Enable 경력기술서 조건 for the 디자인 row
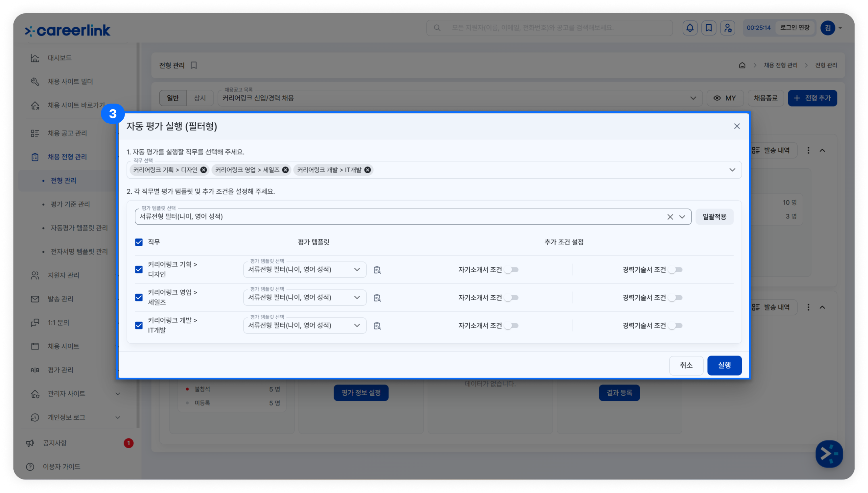868x493 pixels. coord(675,270)
